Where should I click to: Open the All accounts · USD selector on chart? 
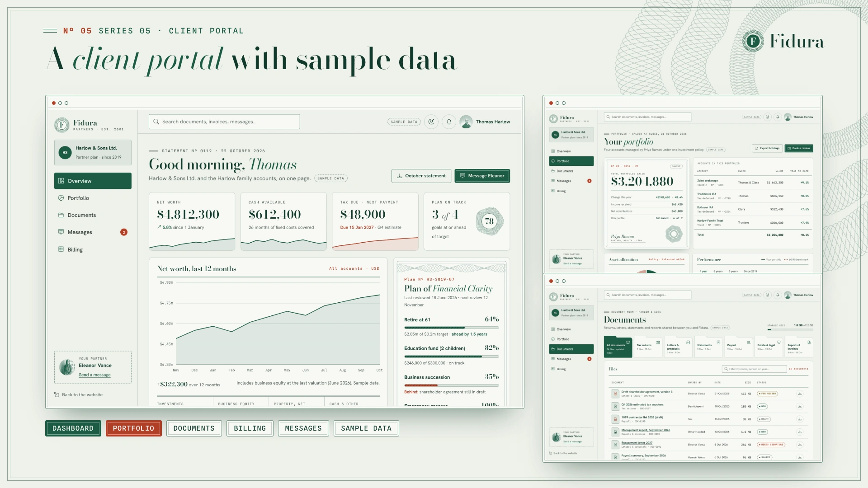pyautogui.click(x=354, y=268)
